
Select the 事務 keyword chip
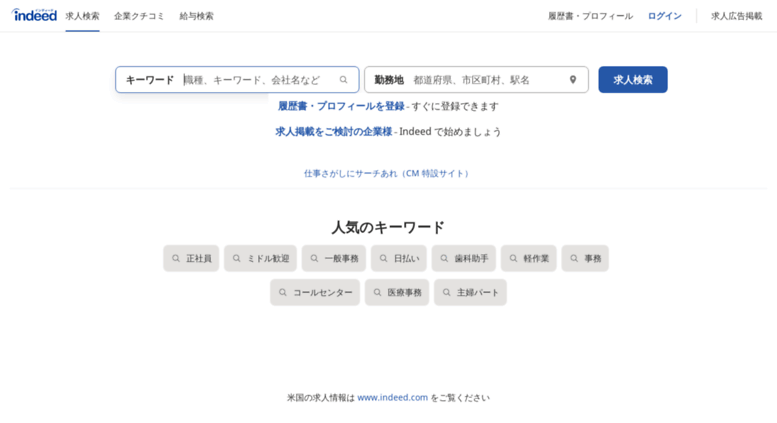click(585, 258)
